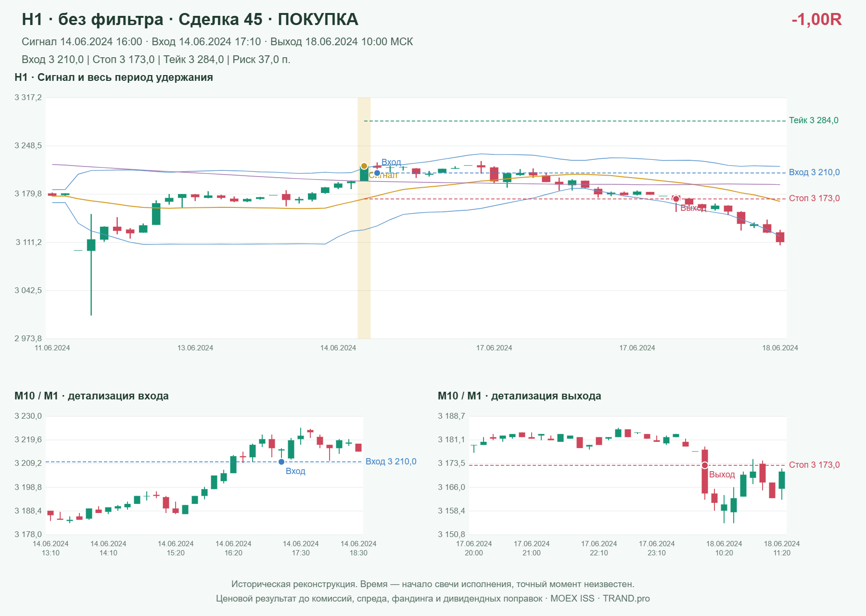Click the red Выход marker on H1 chart

coord(676,199)
